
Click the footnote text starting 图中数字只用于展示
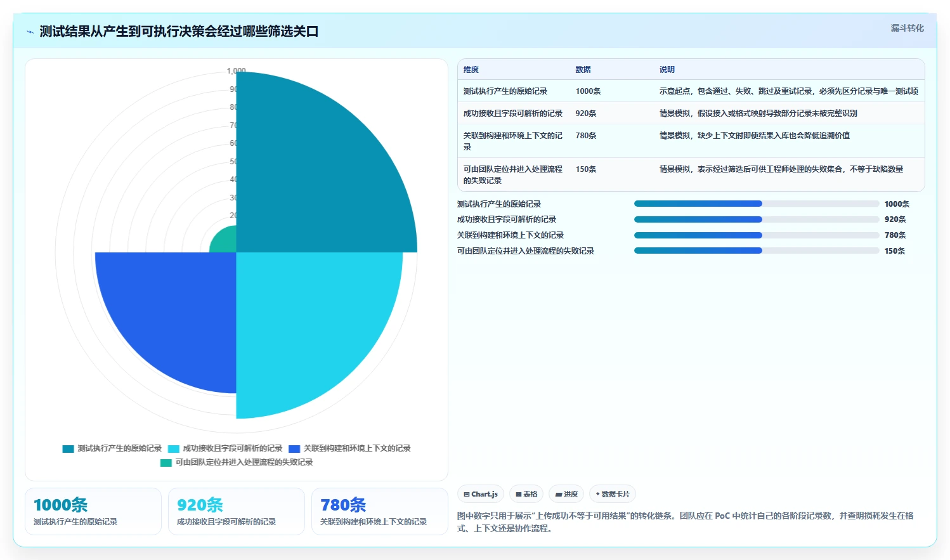click(x=686, y=522)
